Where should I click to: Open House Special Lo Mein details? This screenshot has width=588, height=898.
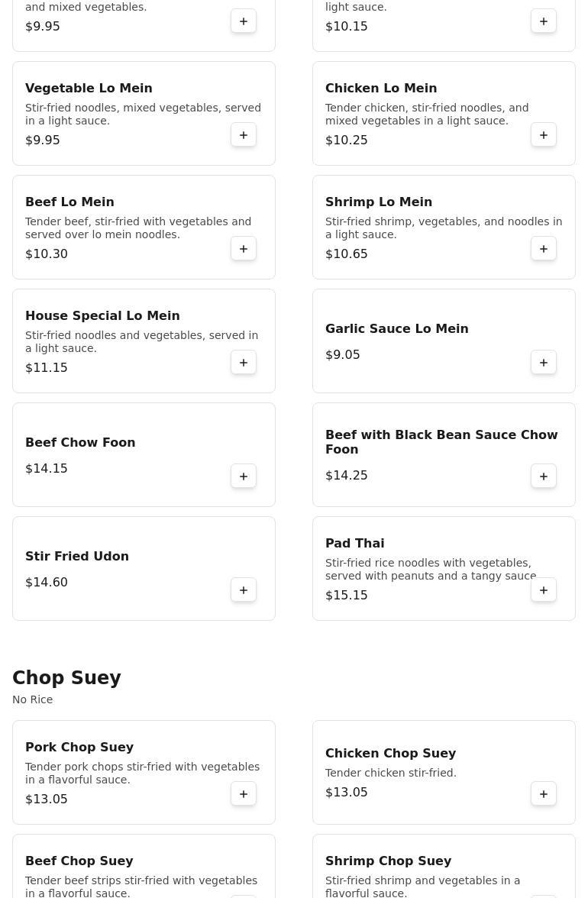click(x=102, y=316)
